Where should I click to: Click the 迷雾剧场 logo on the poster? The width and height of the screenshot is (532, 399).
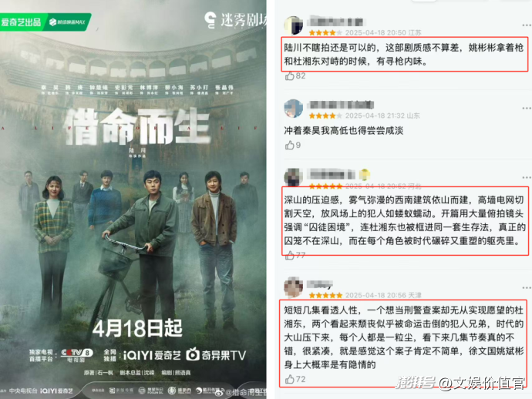235,20
